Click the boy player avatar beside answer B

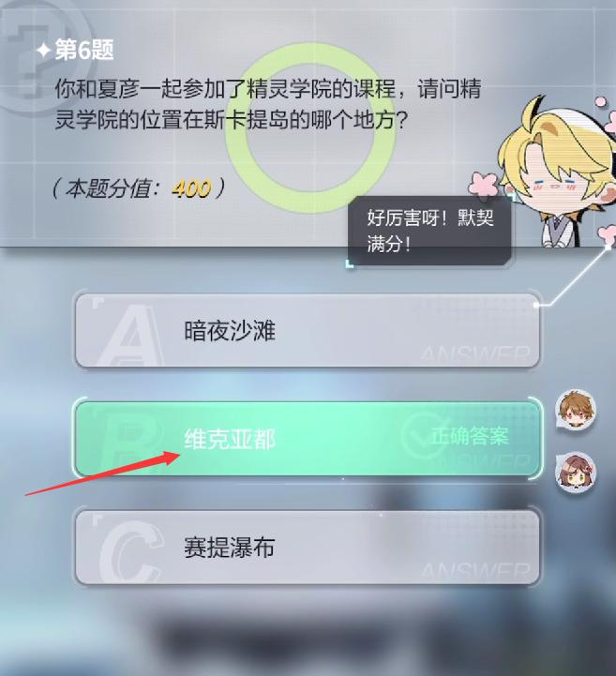(x=576, y=410)
